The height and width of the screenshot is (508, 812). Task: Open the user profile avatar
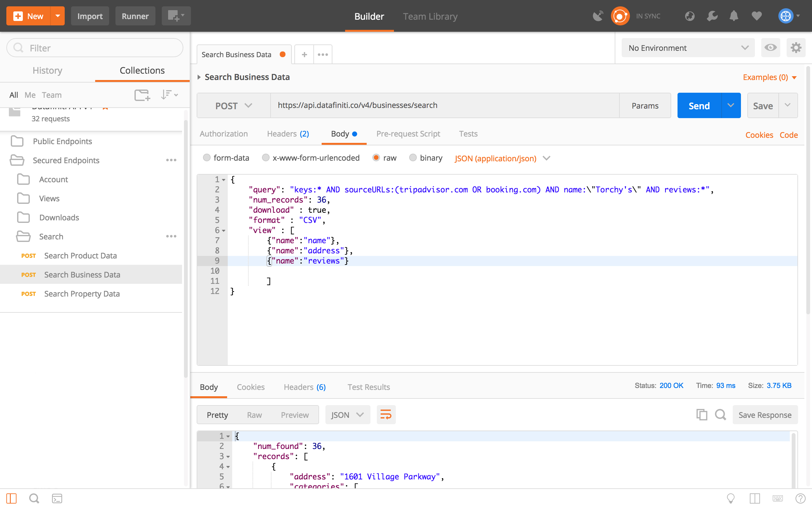pyautogui.click(x=786, y=16)
